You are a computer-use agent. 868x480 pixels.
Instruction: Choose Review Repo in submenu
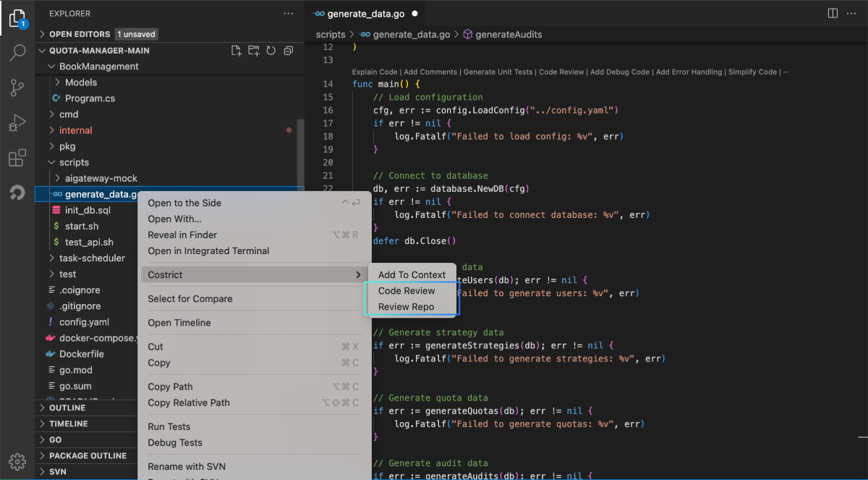click(406, 307)
